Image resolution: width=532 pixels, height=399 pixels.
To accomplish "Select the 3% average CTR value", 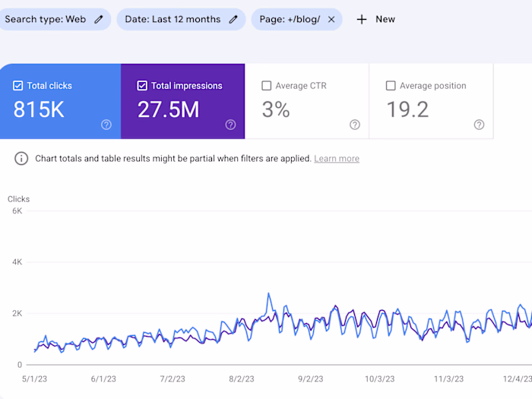I will click(x=276, y=109).
